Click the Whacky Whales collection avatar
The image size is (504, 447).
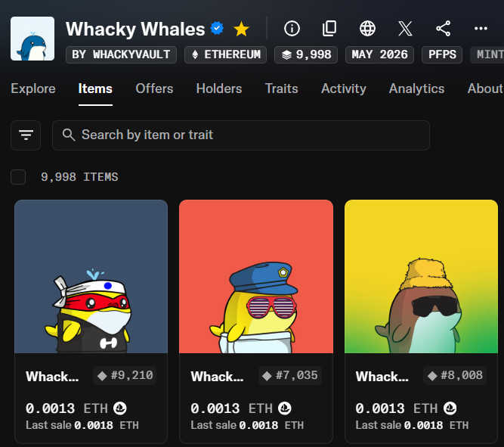[32, 39]
